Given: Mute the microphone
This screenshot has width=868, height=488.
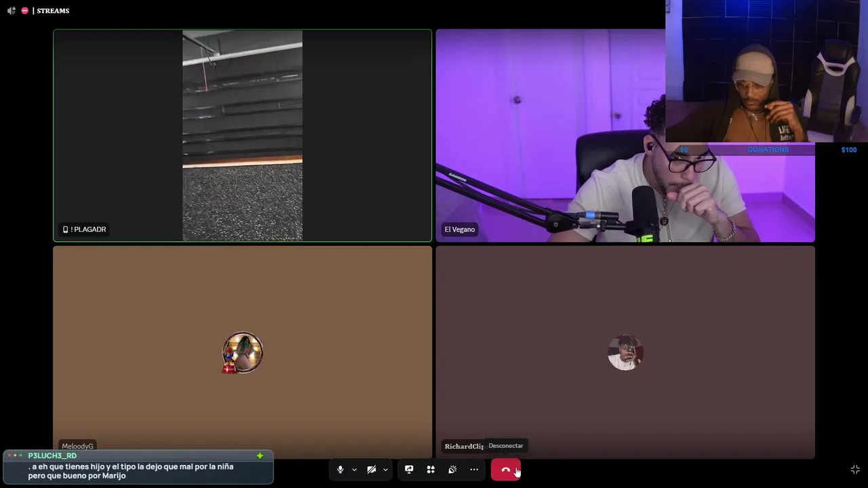Looking at the screenshot, I should 340,470.
